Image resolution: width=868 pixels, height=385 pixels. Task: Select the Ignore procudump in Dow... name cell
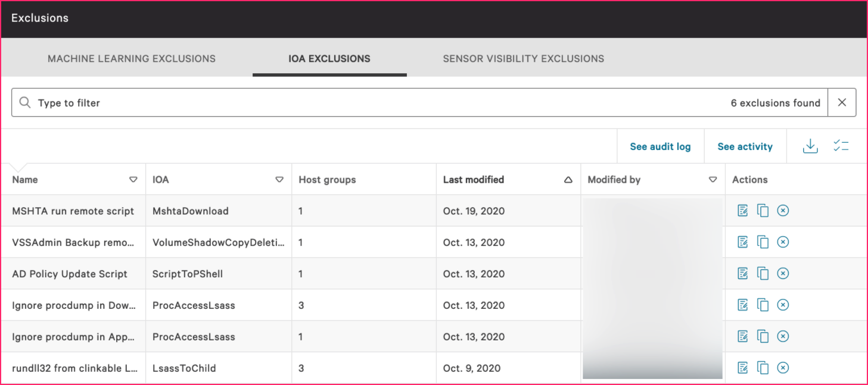click(x=73, y=305)
